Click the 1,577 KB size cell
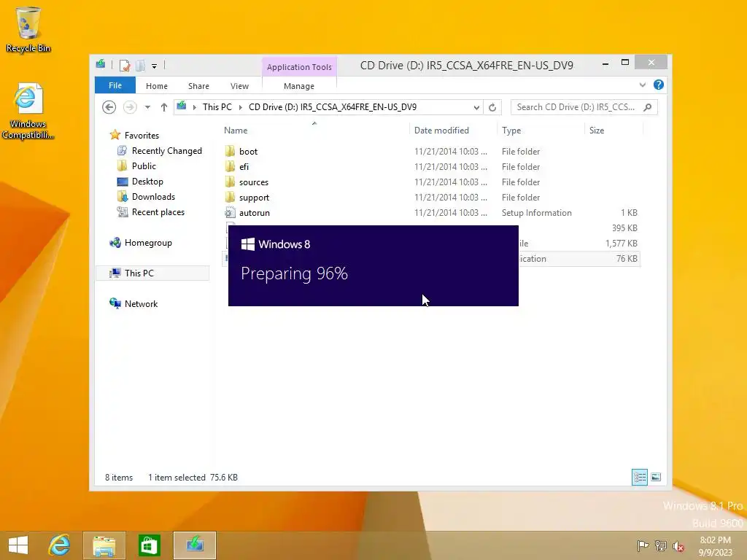This screenshot has width=747, height=560. coord(622,244)
